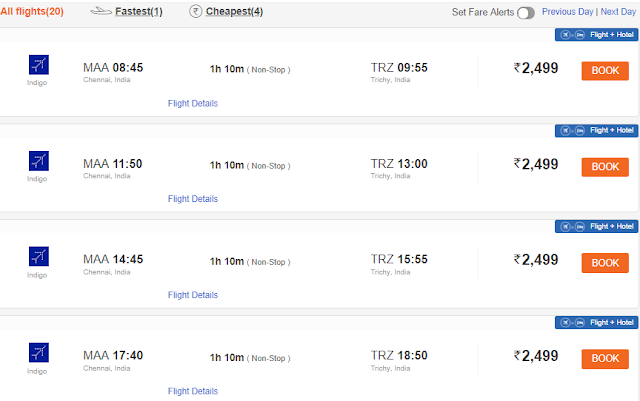
Task: Open Flight + Hotel badge for 08:45 flight
Action: click(x=596, y=35)
